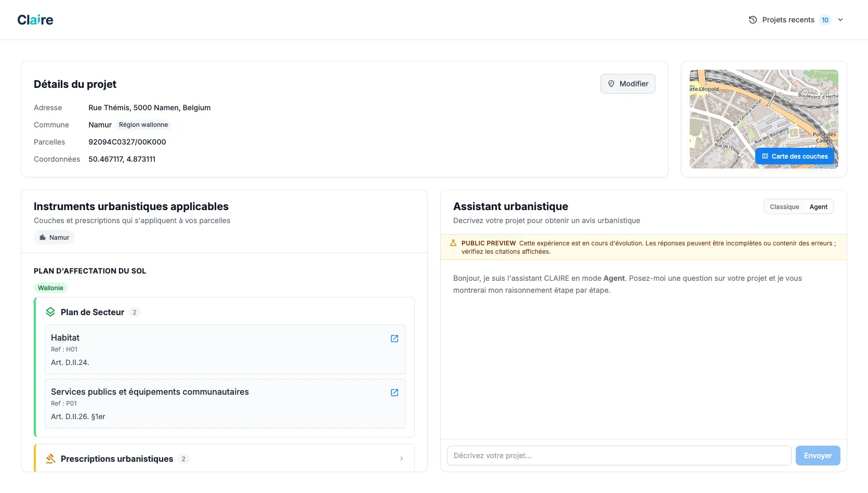Click the Public Preview flask warning icon
The height and width of the screenshot is (493, 868).
[x=453, y=243]
